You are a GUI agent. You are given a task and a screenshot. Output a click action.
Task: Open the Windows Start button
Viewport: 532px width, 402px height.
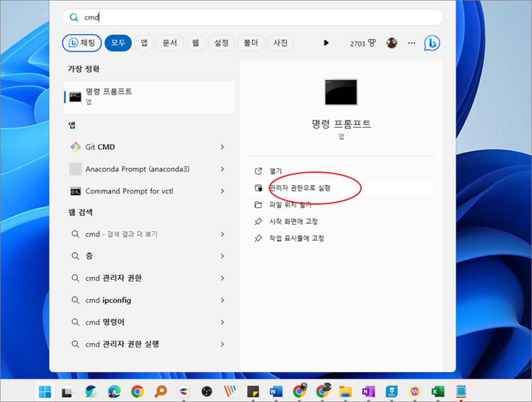pyautogui.click(x=45, y=391)
